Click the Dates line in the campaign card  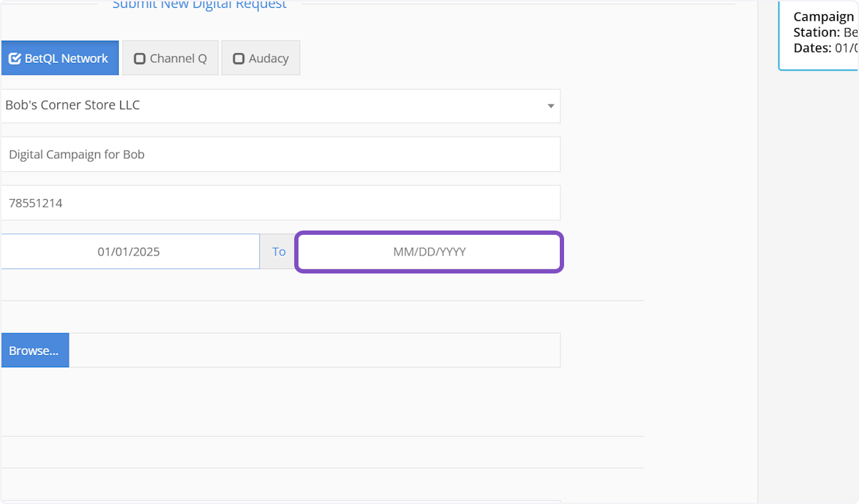point(825,48)
